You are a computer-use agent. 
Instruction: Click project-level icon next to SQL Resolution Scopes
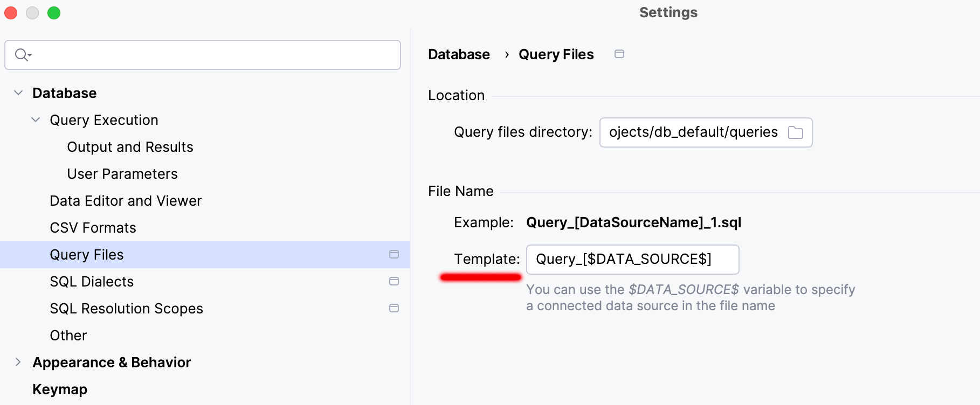point(394,308)
